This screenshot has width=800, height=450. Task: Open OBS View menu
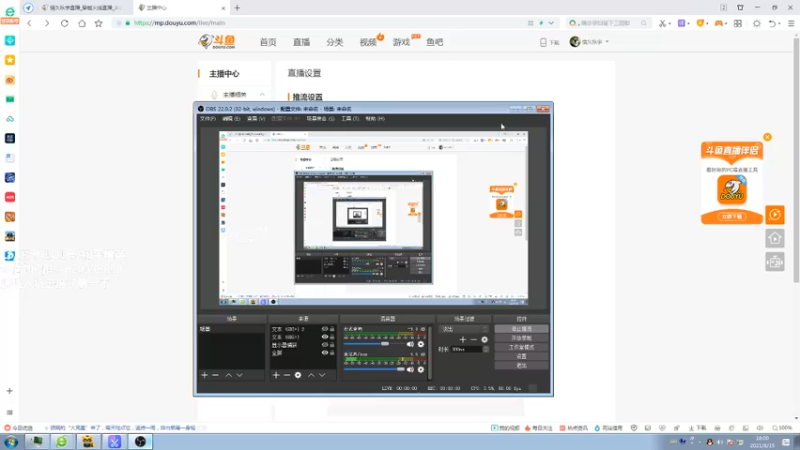coord(256,118)
